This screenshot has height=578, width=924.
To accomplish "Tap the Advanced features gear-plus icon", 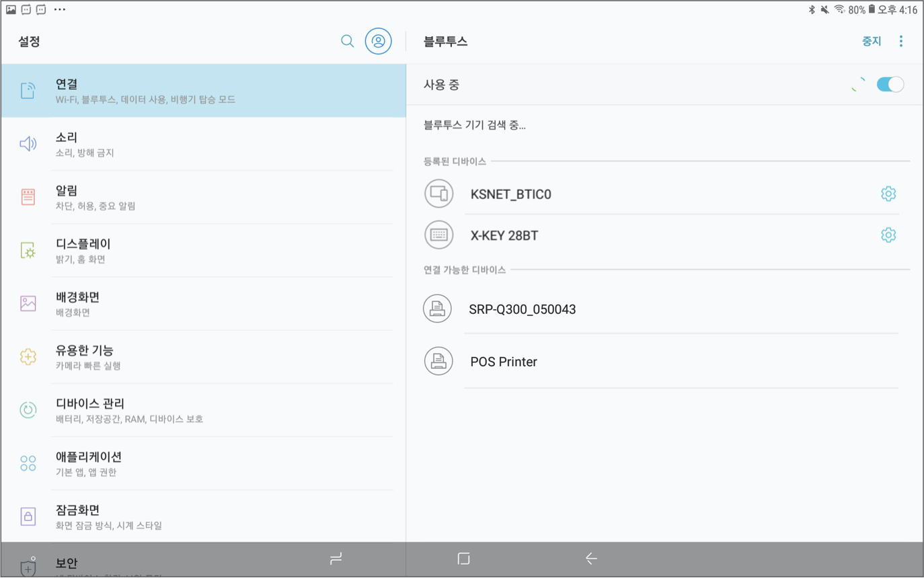I will (28, 357).
